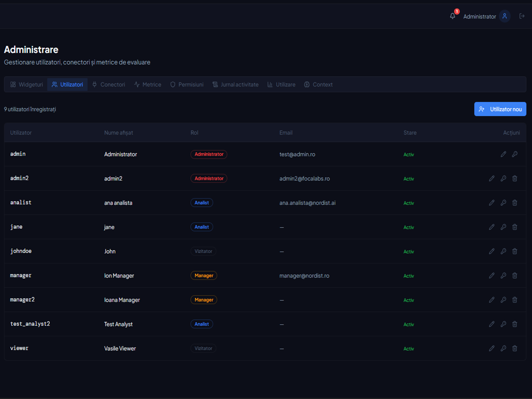This screenshot has height=399, width=532.
Task: Click the Metrice tab
Action: pos(148,84)
